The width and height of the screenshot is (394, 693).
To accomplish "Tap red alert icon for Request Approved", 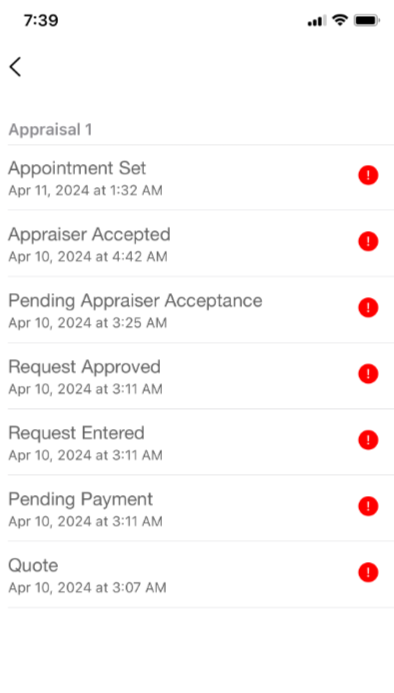I will (368, 374).
